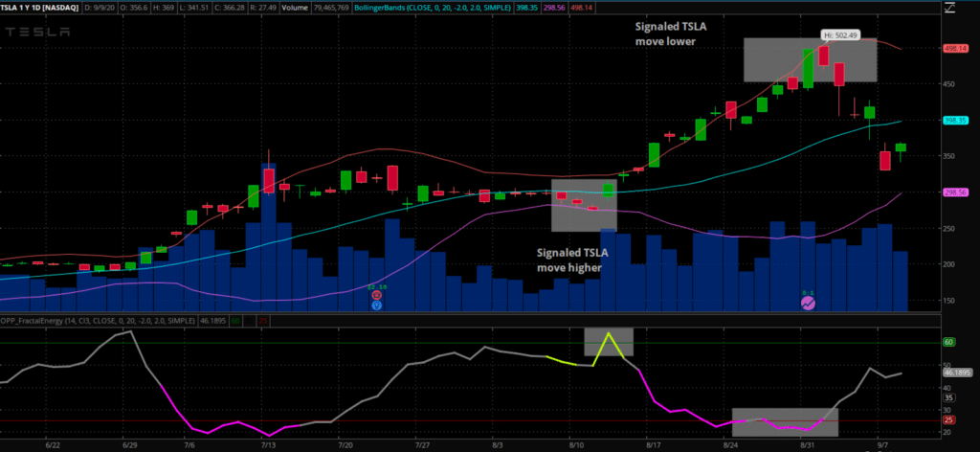Click the date value D: 9/9/20
The image size is (980, 452).
click(100, 8)
